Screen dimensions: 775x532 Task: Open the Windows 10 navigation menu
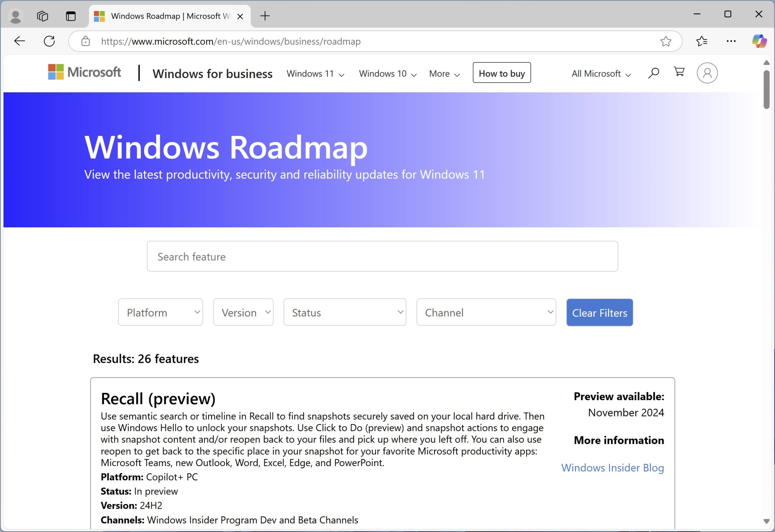click(x=388, y=74)
